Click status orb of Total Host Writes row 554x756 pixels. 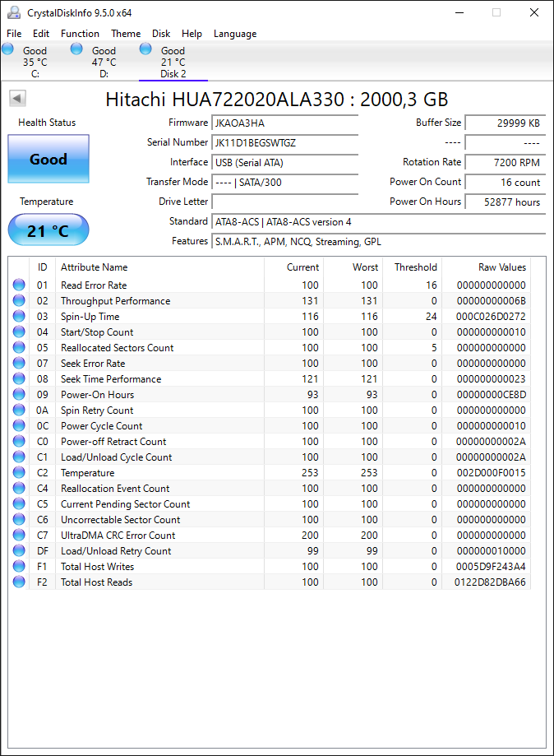(x=19, y=567)
